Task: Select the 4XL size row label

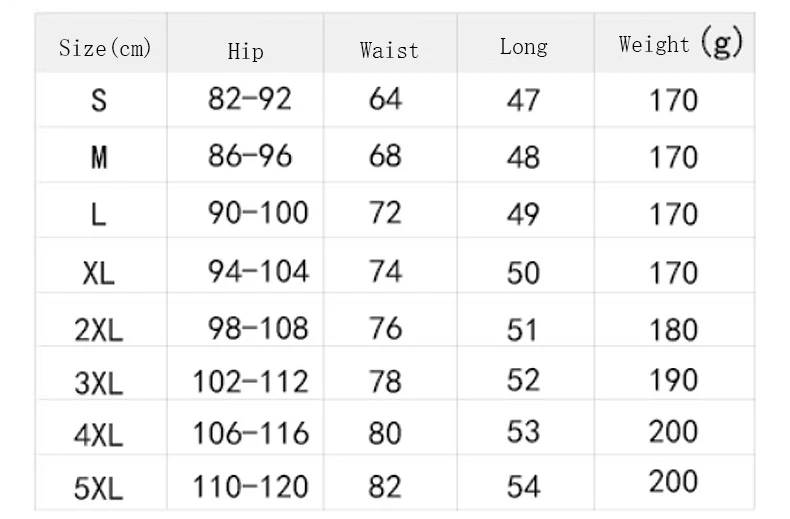Action: [x=99, y=435]
